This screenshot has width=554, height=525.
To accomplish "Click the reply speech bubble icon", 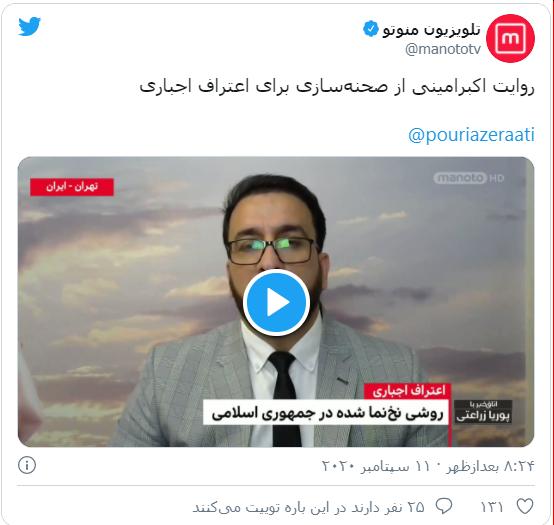I will (444, 506).
